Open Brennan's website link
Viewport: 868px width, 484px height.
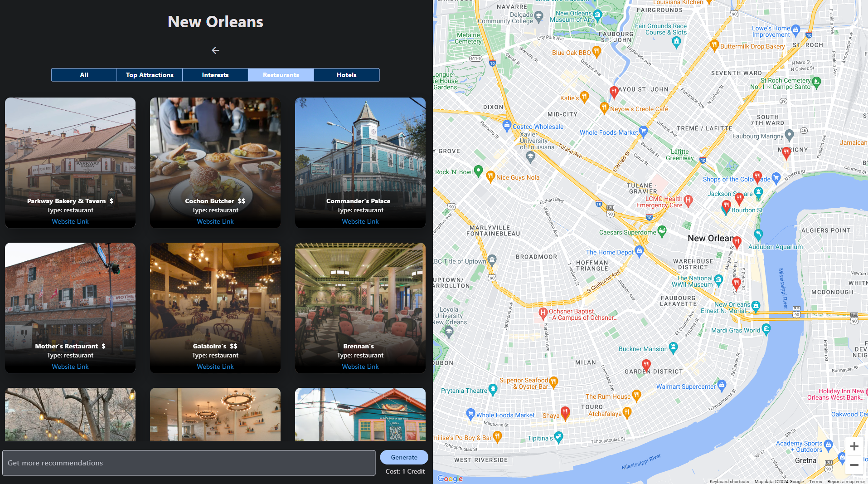point(360,367)
